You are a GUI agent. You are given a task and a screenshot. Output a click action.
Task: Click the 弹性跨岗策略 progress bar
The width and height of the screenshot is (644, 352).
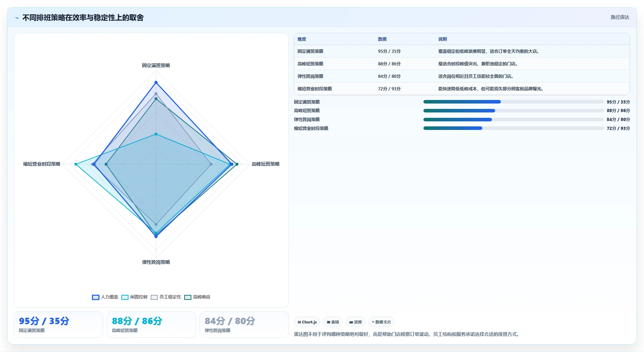coord(513,120)
